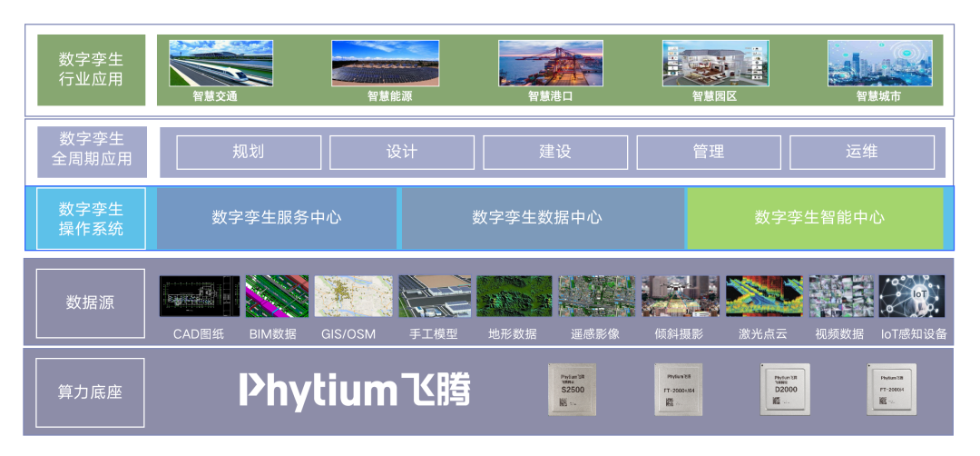
Task: Click the 地形数据 caption text
Action: click(513, 334)
